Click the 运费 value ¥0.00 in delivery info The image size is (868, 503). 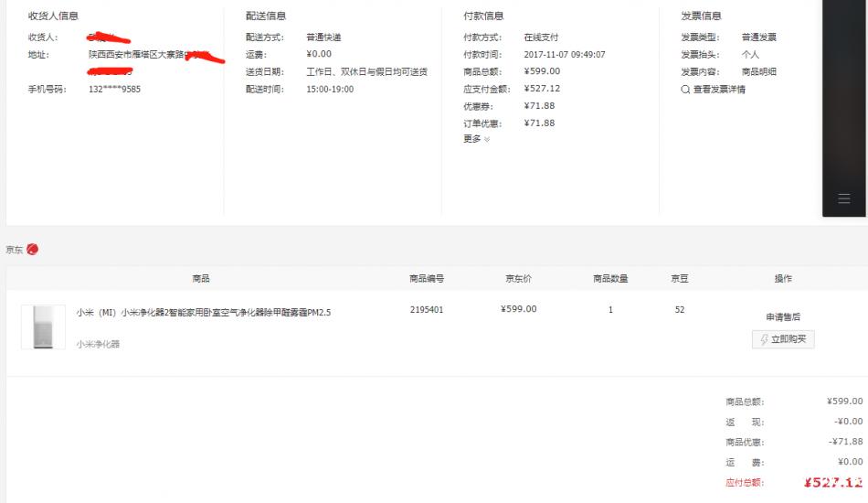tap(319, 54)
